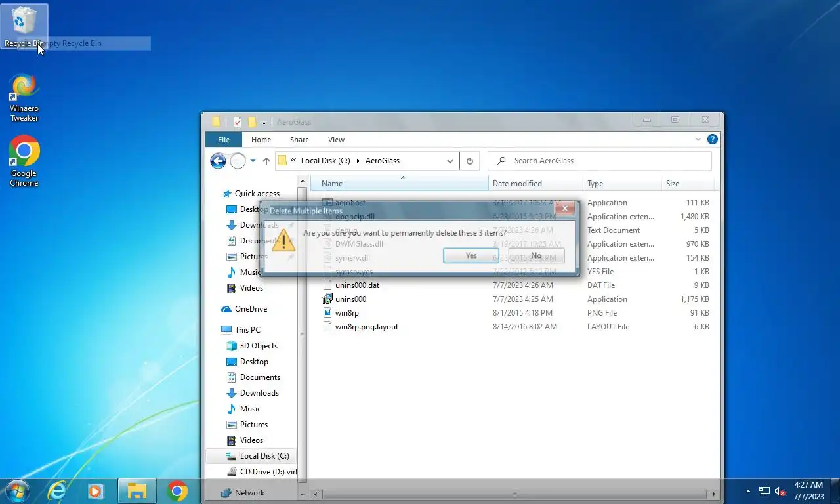The height and width of the screenshot is (504, 840).
Task: Click the muted volume tray icon
Action: (x=780, y=491)
